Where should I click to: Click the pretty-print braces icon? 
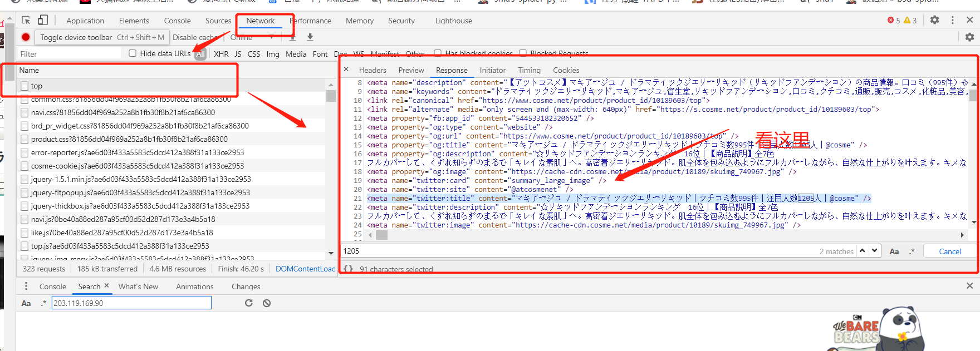coord(348,269)
